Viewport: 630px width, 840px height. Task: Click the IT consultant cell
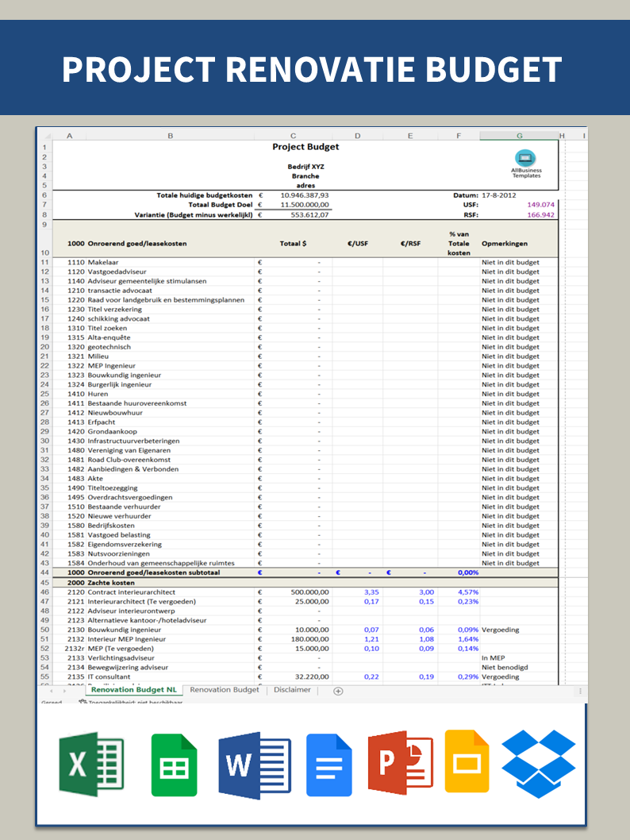[x=109, y=677]
